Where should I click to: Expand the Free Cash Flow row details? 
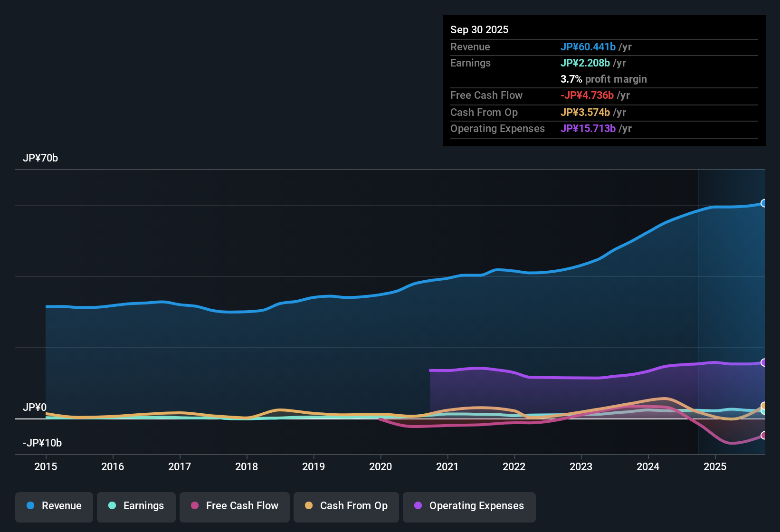coord(486,95)
